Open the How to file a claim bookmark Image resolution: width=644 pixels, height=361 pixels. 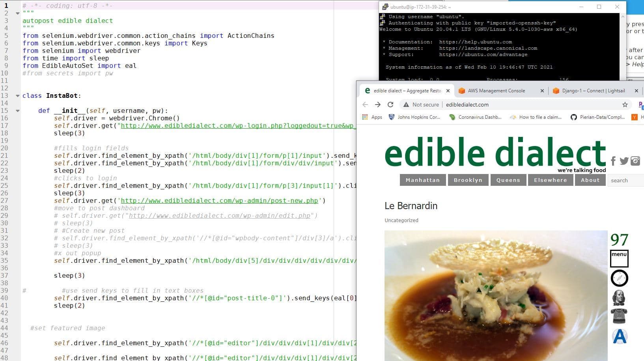pos(536,117)
